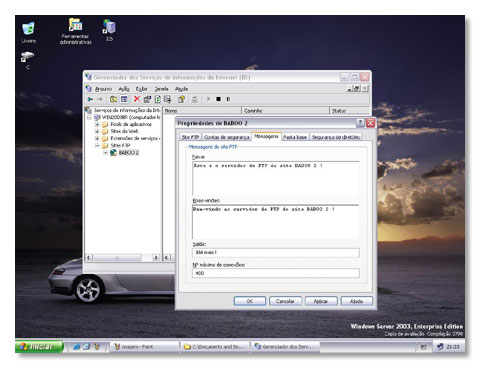Screen dimensions: 480x368
Task: Expand the Pools de aplicativos node
Action: coord(97,124)
